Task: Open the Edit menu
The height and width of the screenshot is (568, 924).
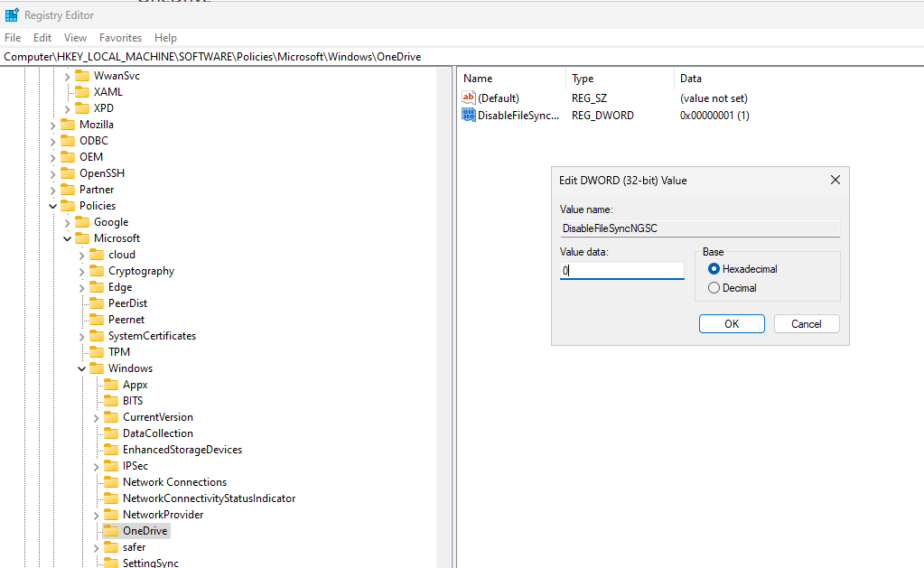Action: pos(42,38)
